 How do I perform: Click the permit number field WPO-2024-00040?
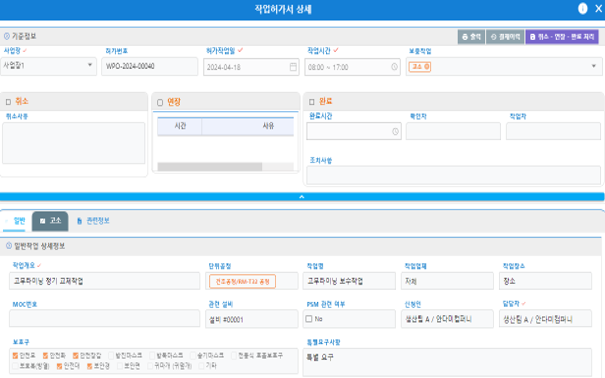pos(150,66)
